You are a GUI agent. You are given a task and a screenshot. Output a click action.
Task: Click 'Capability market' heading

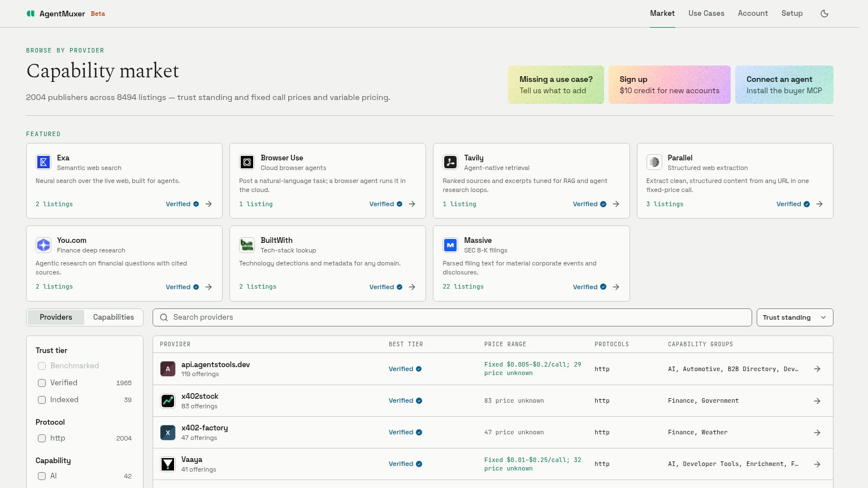tap(103, 71)
